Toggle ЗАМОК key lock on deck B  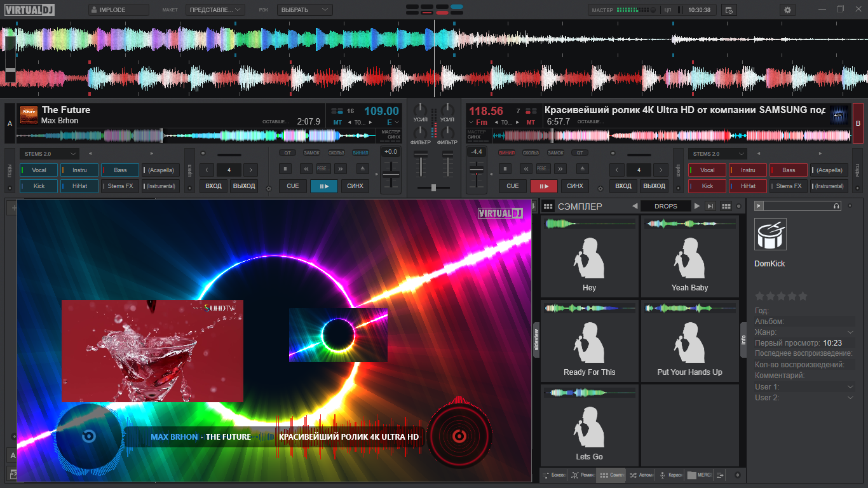(556, 152)
